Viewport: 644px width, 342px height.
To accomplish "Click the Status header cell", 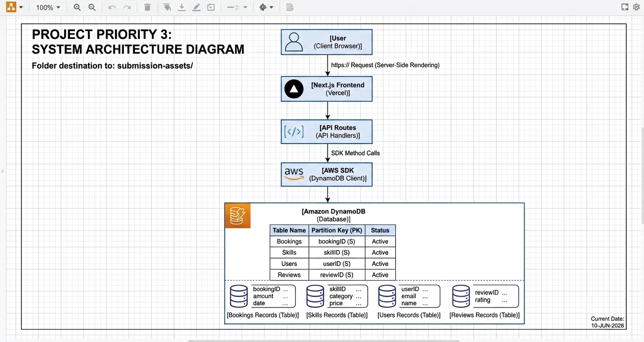I will click(x=380, y=230).
